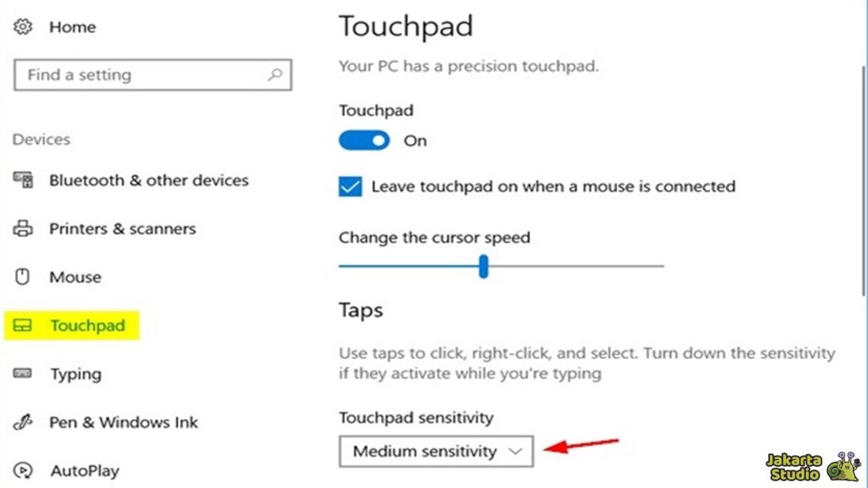The width and height of the screenshot is (868, 488).
Task: Click the Printers & scanners icon
Action: (x=23, y=228)
